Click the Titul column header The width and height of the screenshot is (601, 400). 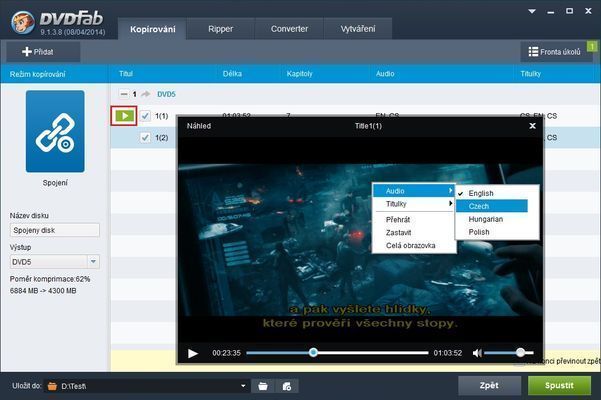pyautogui.click(x=126, y=74)
